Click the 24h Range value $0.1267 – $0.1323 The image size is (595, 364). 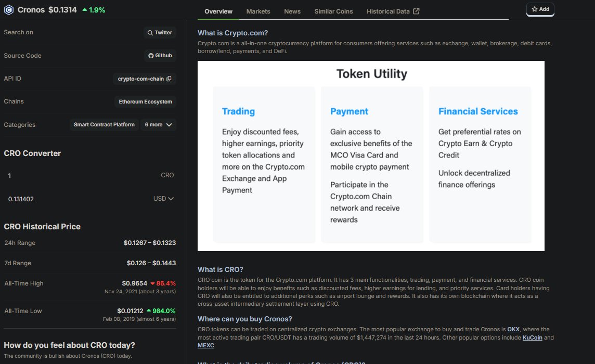[x=149, y=243]
